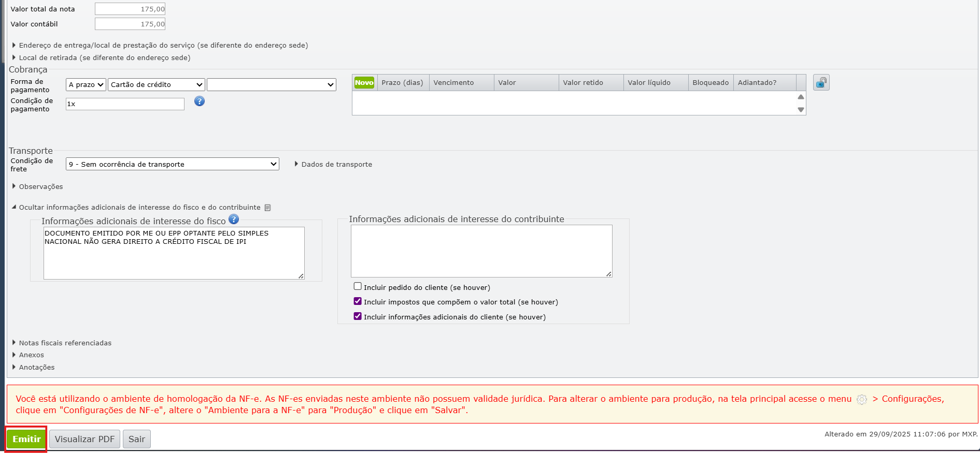Click the Prazo (dias) column header
This screenshot has width=980, height=453.
point(403,83)
